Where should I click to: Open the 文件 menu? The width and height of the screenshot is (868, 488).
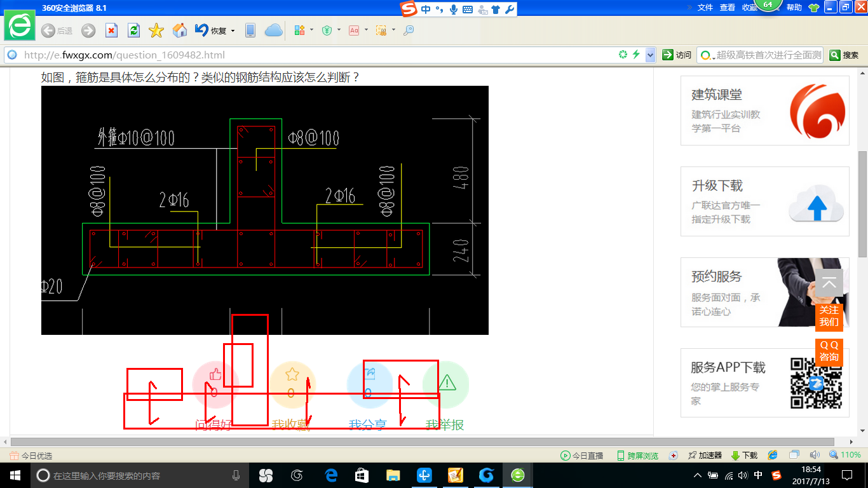click(705, 8)
